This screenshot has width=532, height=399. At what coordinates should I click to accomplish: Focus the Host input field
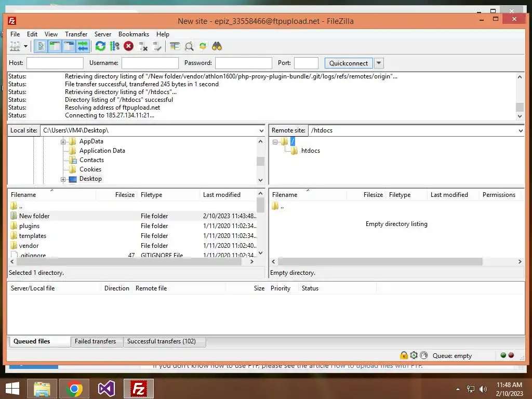click(x=55, y=63)
